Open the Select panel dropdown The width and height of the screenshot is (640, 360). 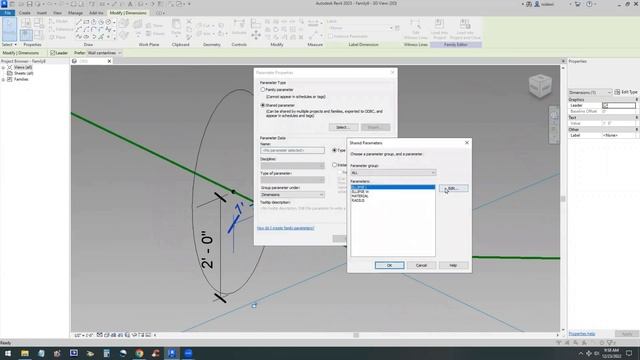(9, 44)
